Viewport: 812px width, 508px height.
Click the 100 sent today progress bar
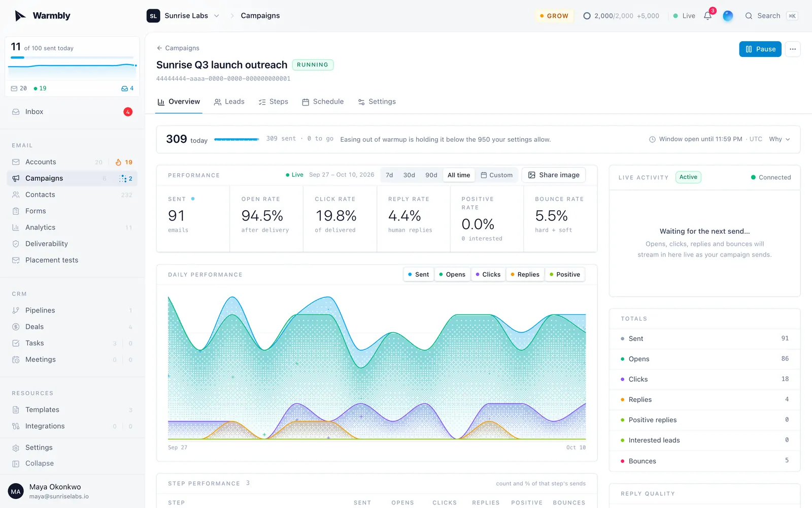pos(72,57)
